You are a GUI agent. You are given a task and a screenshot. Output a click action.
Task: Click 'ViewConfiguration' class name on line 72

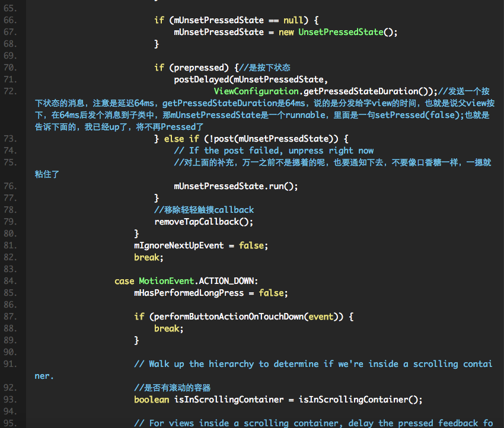(x=256, y=91)
